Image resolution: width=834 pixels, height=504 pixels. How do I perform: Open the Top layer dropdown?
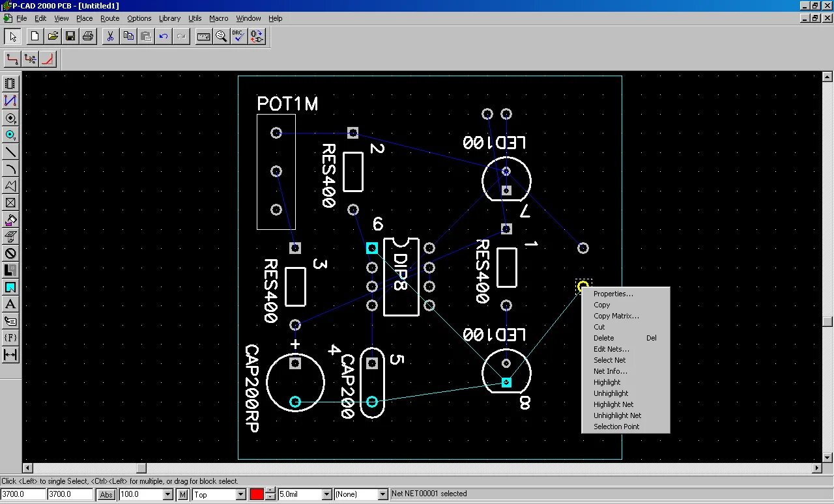[240, 495]
